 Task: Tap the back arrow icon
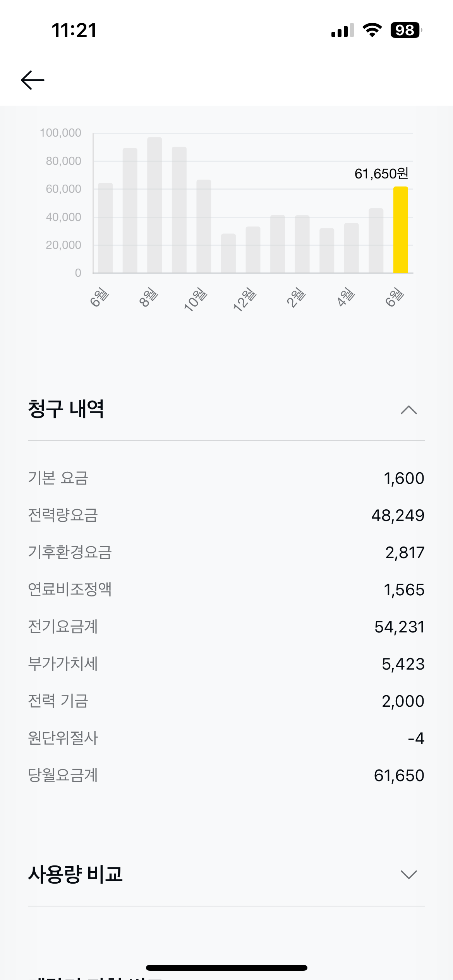click(33, 80)
